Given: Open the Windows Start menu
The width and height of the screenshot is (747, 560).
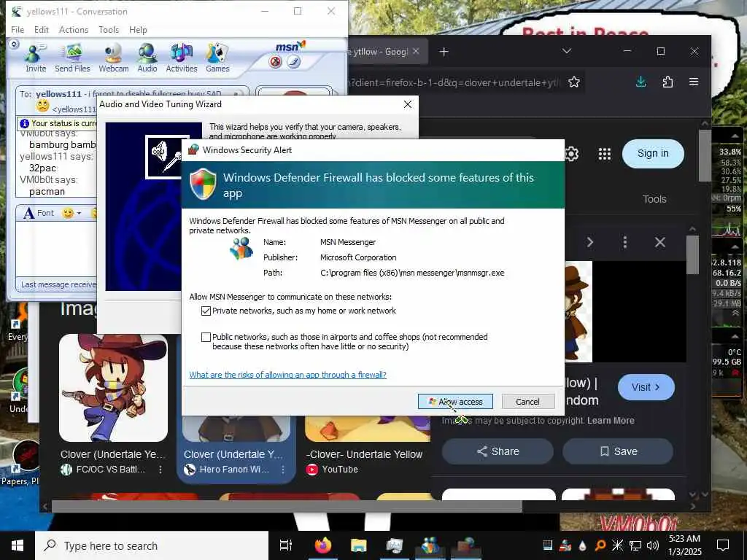Looking at the screenshot, I should (x=18, y=545).
